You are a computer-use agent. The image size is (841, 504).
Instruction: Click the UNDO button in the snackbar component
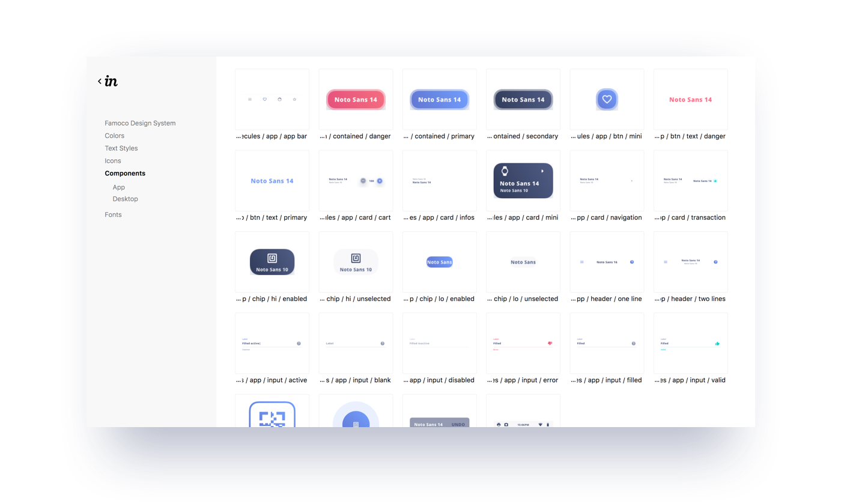tap(458, 424)
